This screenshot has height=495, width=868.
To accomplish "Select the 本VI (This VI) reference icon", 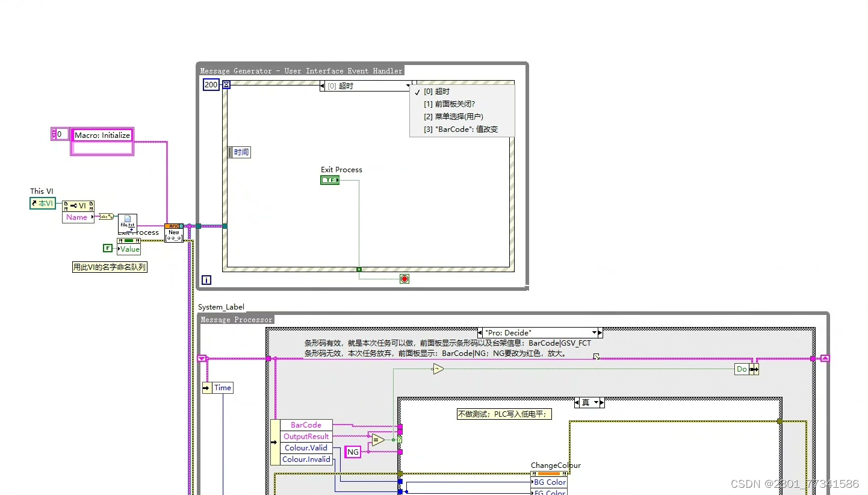I will click(42, 203).
